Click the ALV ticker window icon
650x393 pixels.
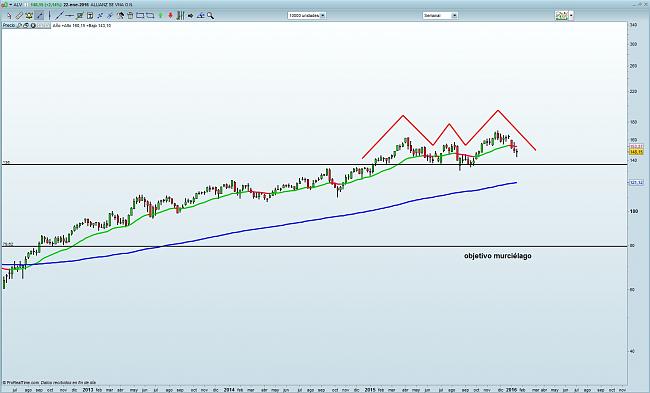tap(4, 5)
